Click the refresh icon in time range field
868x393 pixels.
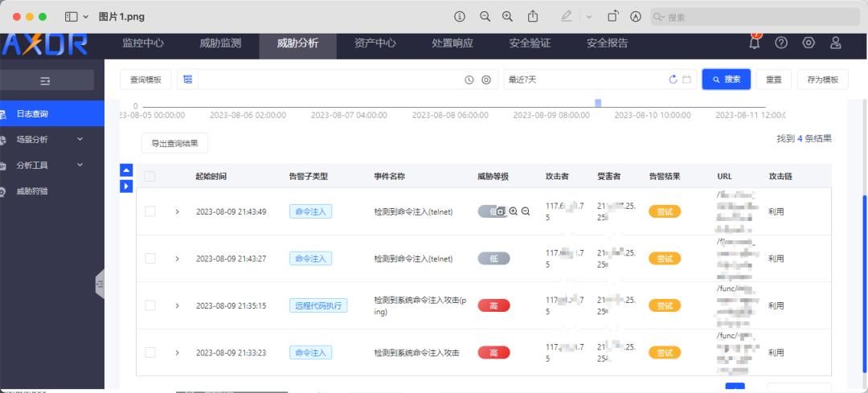[x=674, y=80]
